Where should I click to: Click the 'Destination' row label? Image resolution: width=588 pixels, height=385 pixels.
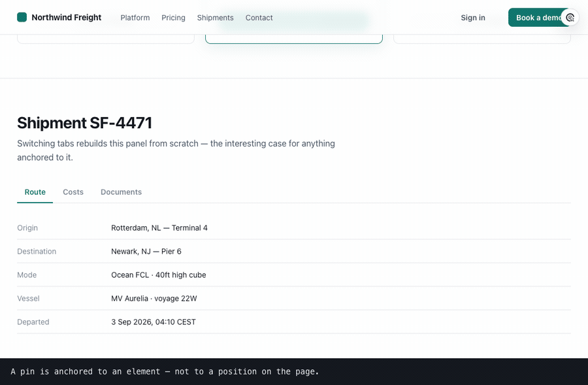coord(37,252)
